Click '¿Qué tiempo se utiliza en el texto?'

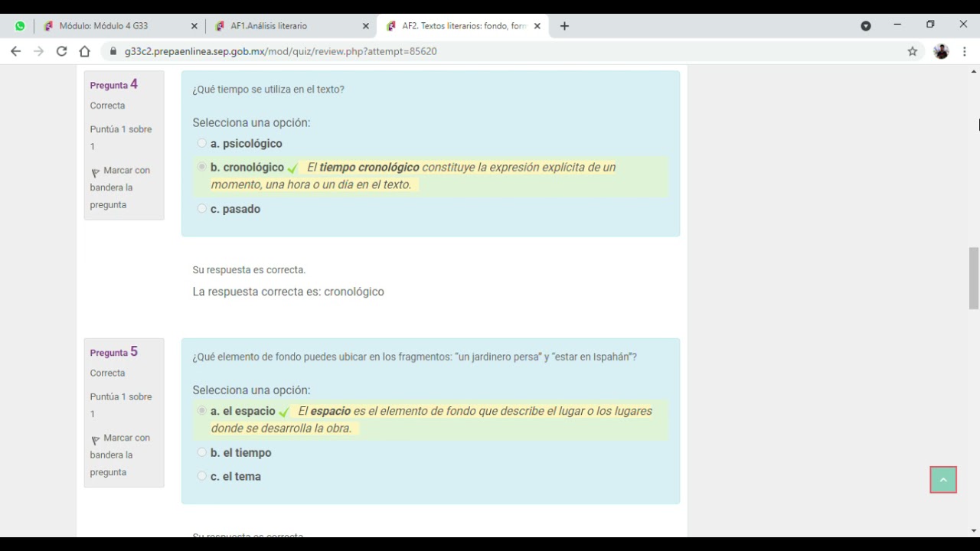pos(269,90)
